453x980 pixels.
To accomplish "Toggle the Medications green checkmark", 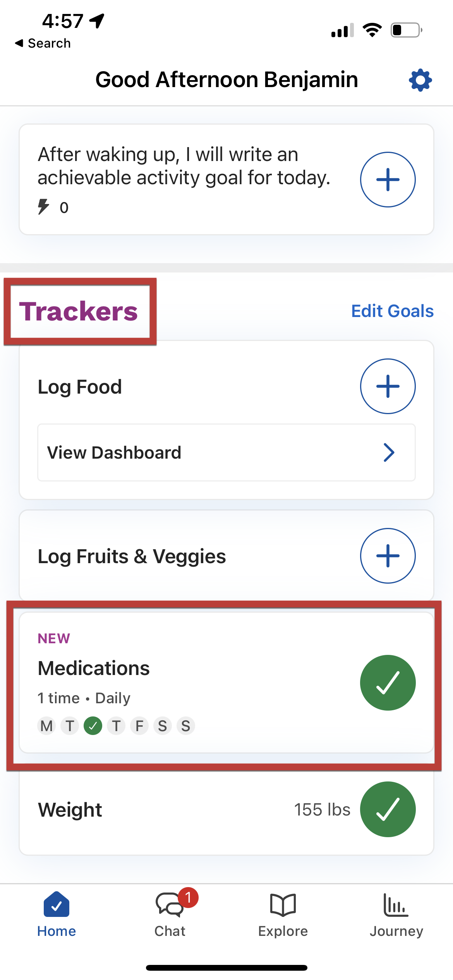I will point(388,683).
